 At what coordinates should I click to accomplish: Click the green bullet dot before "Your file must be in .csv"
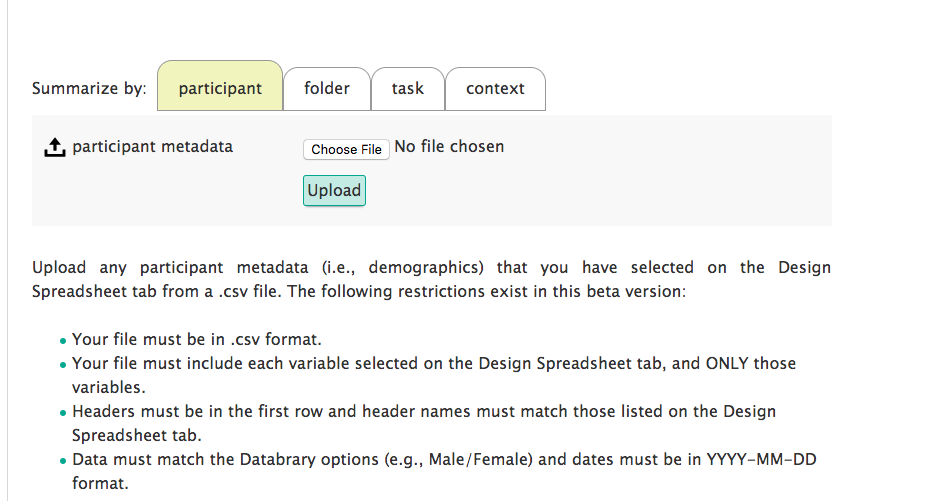coord(63,340)
